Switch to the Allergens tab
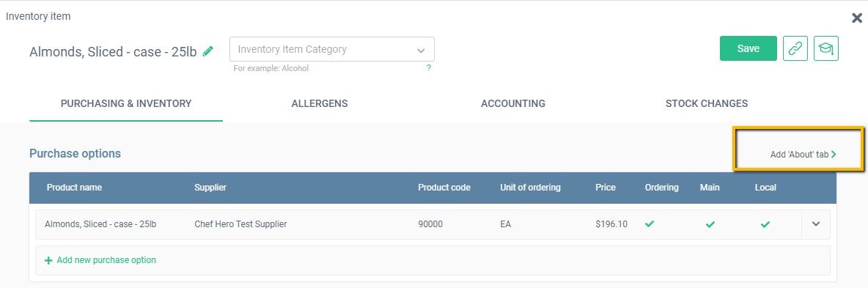This screenshot has height=288, width=868. 320,103
